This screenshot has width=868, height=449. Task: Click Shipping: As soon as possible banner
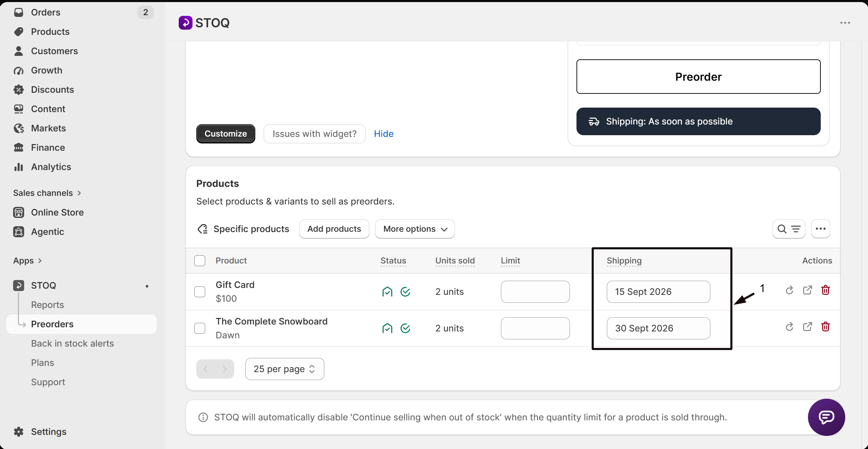click(x=698, y=121)
